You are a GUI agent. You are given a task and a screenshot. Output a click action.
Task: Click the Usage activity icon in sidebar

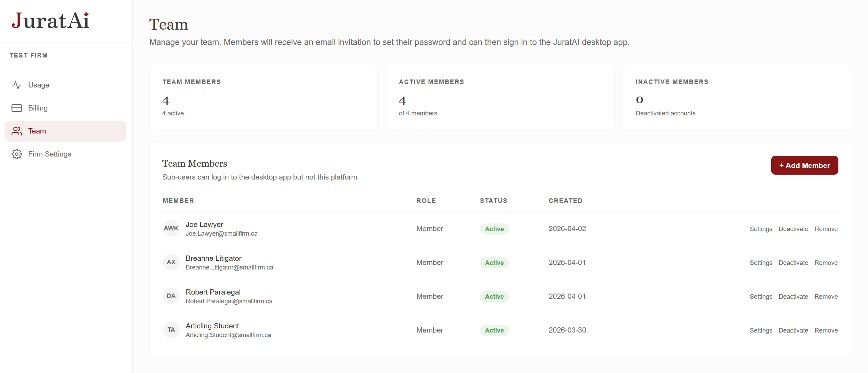17,85
